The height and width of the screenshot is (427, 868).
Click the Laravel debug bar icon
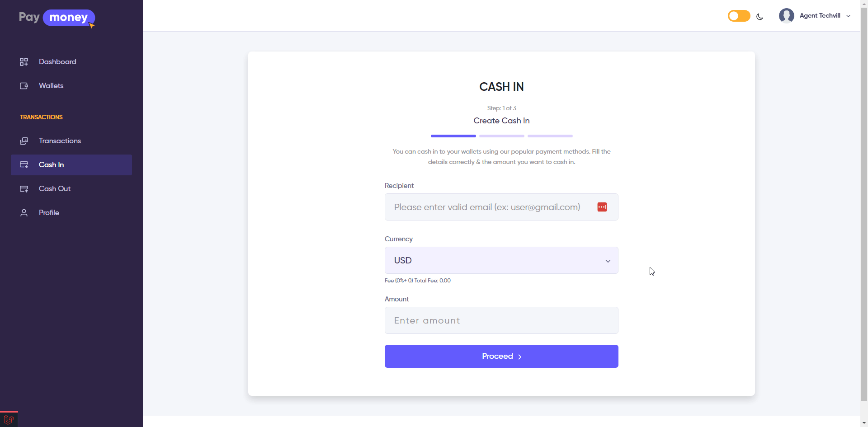tap(9, 420)
